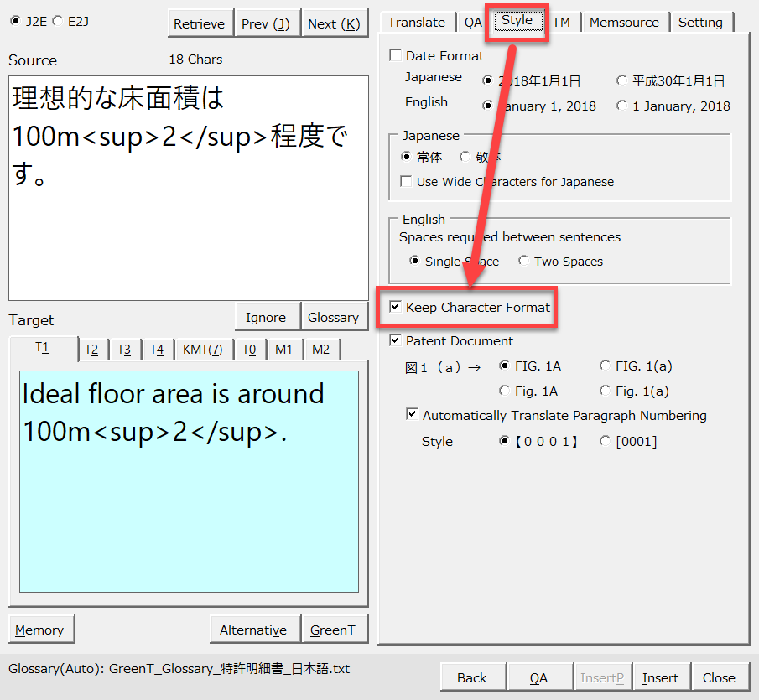Click in the T1 target translation field
Screen dimensions: 759x700
[189, 503]
